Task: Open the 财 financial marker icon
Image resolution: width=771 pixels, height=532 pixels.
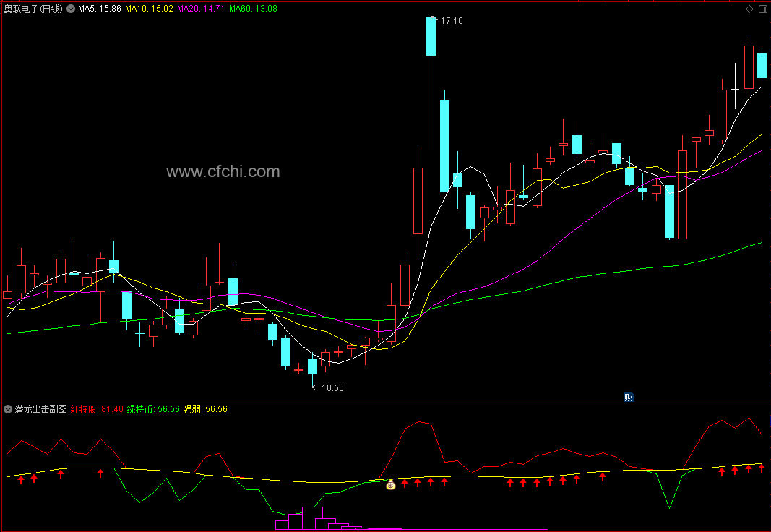Action: 629,398
